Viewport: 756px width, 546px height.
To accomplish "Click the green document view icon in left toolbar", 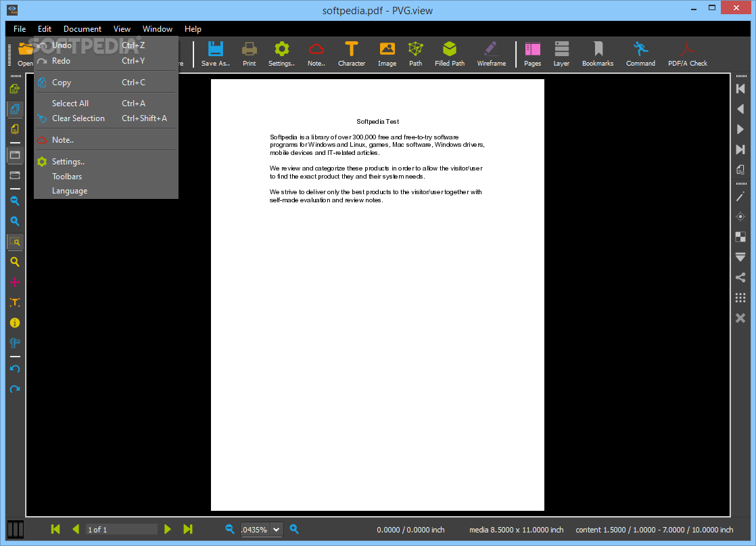I will 15,89.
